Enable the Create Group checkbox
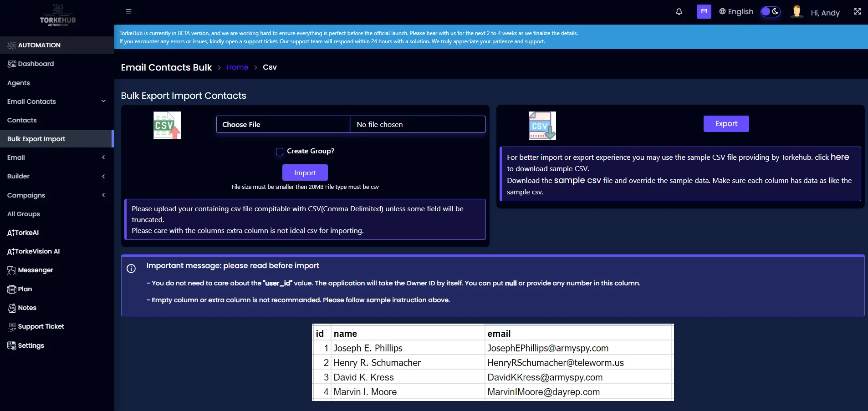The image size is (868, 411). click(279, 151)
